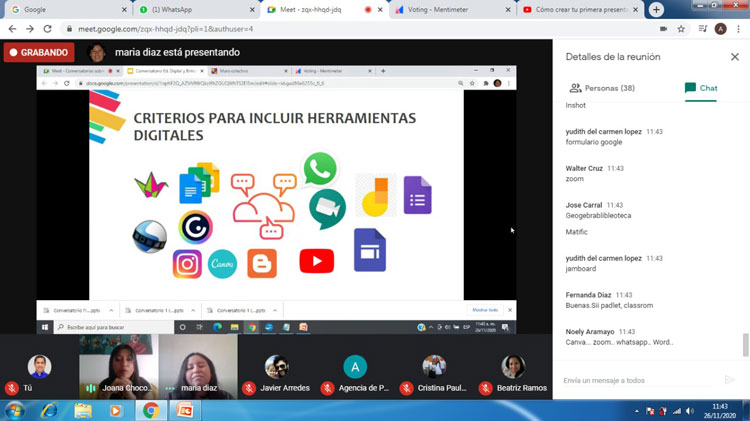Select the Beatriz Ramos participant tile
The width and height of the screenshot is (750, 421).
click(x=513, y=367)
